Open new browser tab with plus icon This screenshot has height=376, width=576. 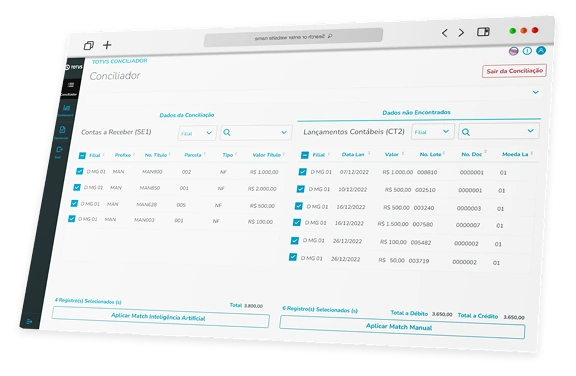107,45
